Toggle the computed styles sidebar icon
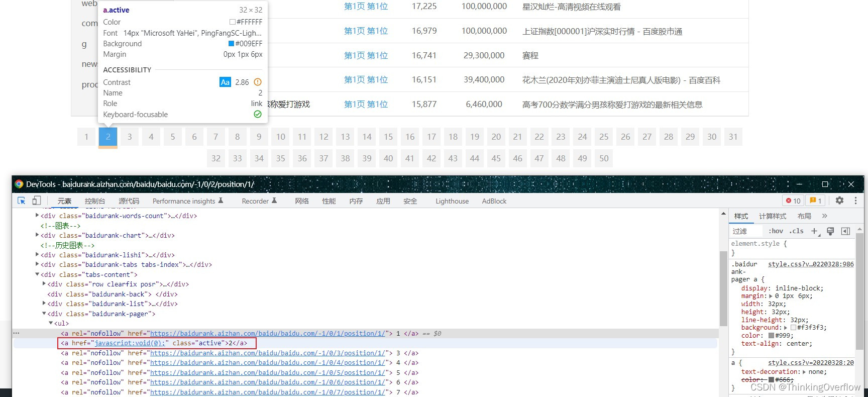The height and width of the screenshot is (397, 868). pyautogui.click(x=846, y=231)
